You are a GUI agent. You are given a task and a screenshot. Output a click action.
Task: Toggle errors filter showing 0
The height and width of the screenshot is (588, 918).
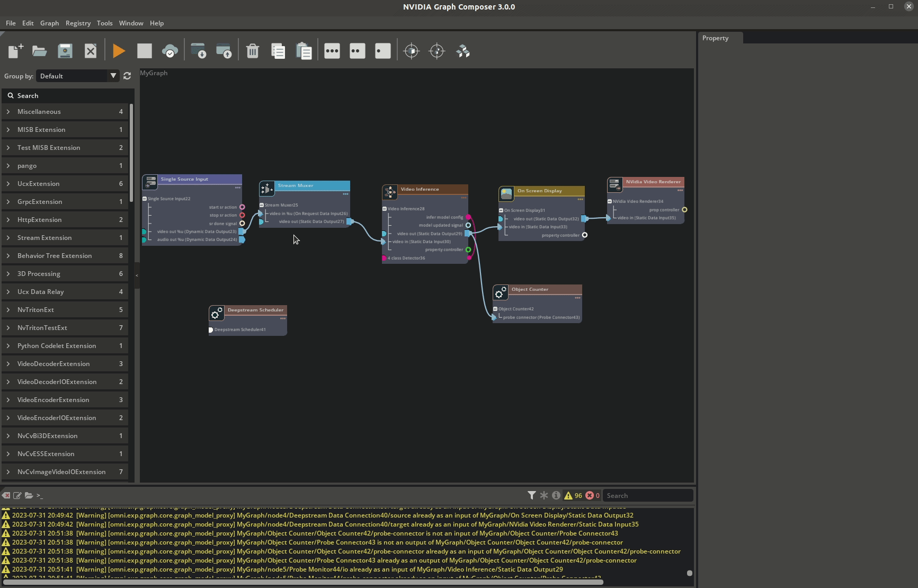point(592,495)
